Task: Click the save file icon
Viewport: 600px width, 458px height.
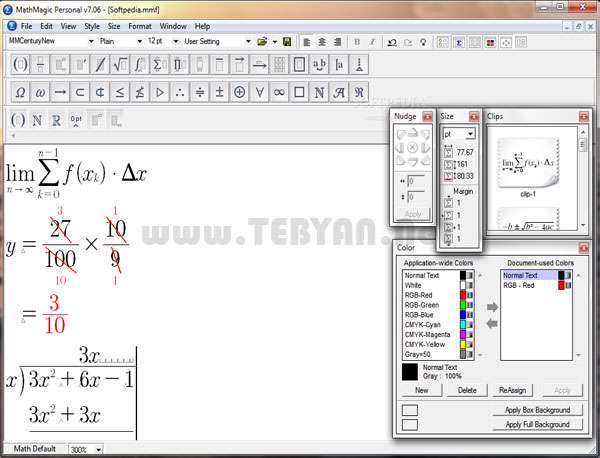Action: [287, 41]
